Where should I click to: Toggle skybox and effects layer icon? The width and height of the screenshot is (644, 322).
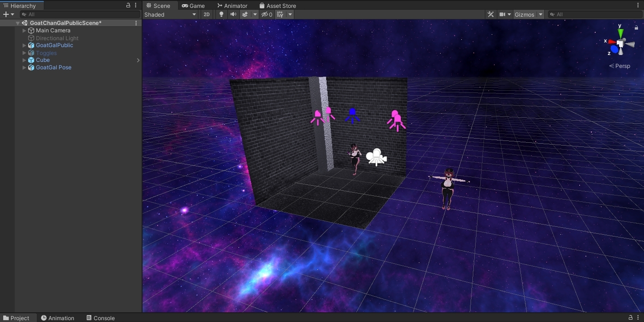pyautogui.click(x=245, y=14)
